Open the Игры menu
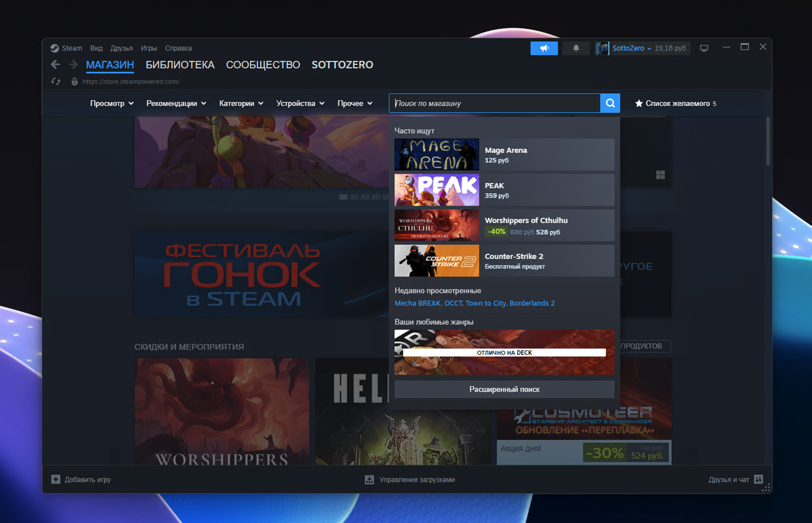 click(149, 48)
